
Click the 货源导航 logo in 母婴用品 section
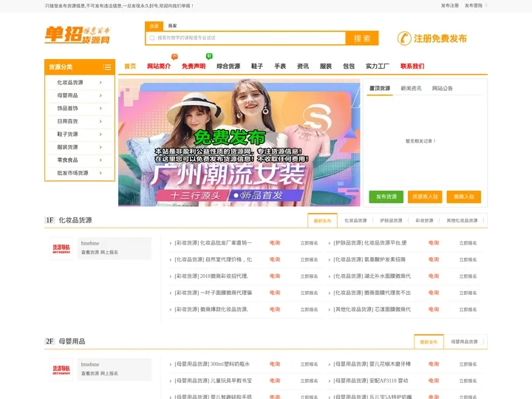[x=61, y=370]
